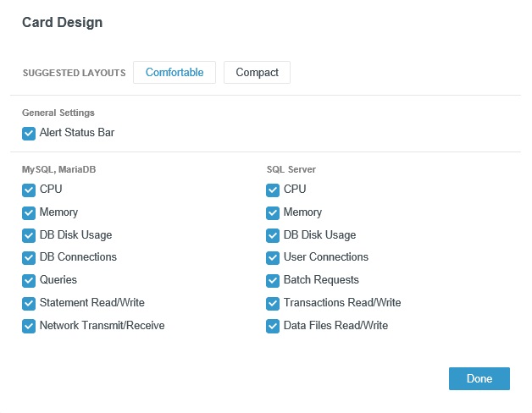Toggle the Queries checkbox
This screenshot has height=413, width=532.
pyautogui.click(x=29, y=281)
